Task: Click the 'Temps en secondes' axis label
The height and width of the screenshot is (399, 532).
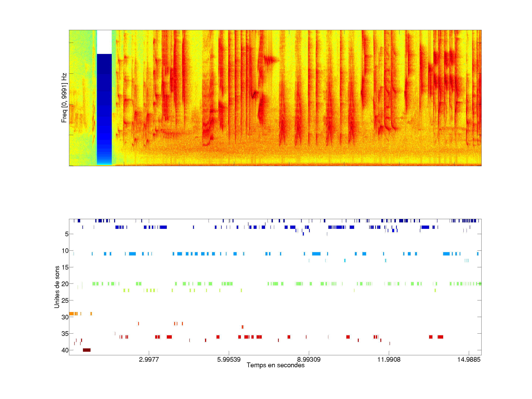Action: (x=275, y=365)
